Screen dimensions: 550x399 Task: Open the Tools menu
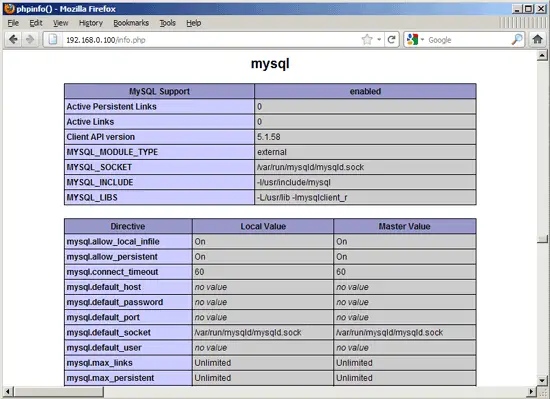point(168,23)
